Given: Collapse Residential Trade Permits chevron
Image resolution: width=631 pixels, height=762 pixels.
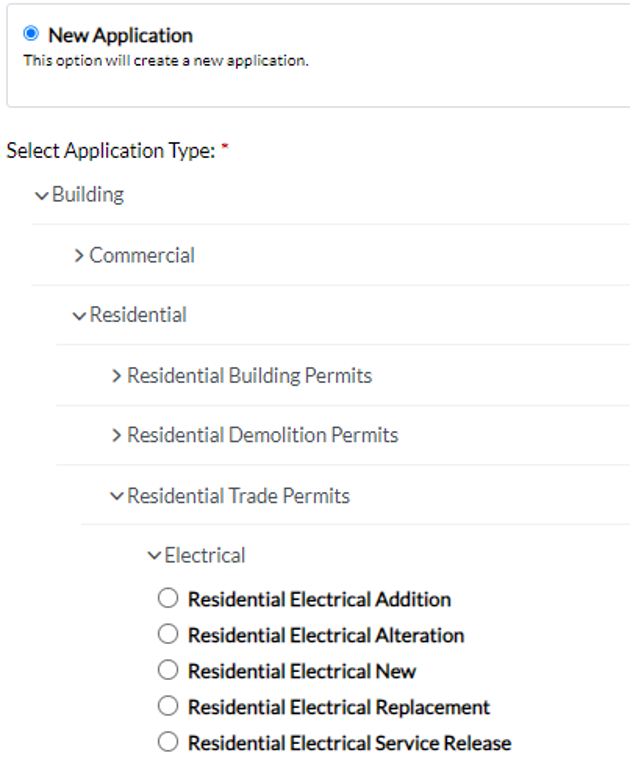Looking at the screenshot, I should pos(117,496).
